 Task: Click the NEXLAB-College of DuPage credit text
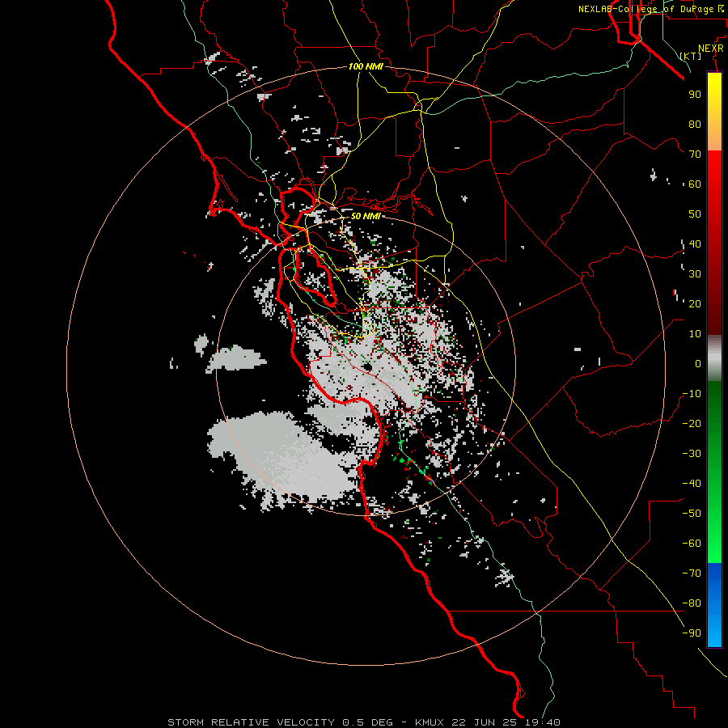pos(650,9)
